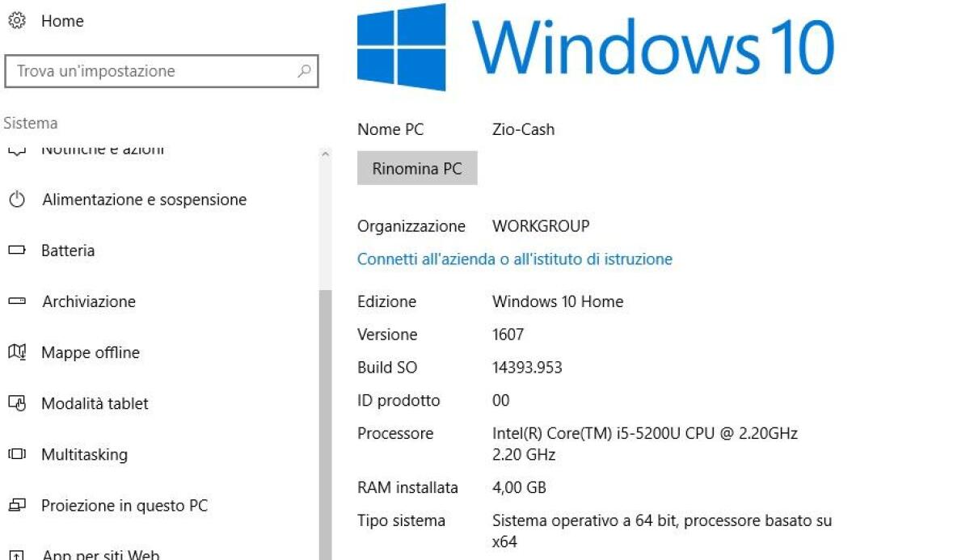Click the App per siti Web icon

tap(15, 554)
